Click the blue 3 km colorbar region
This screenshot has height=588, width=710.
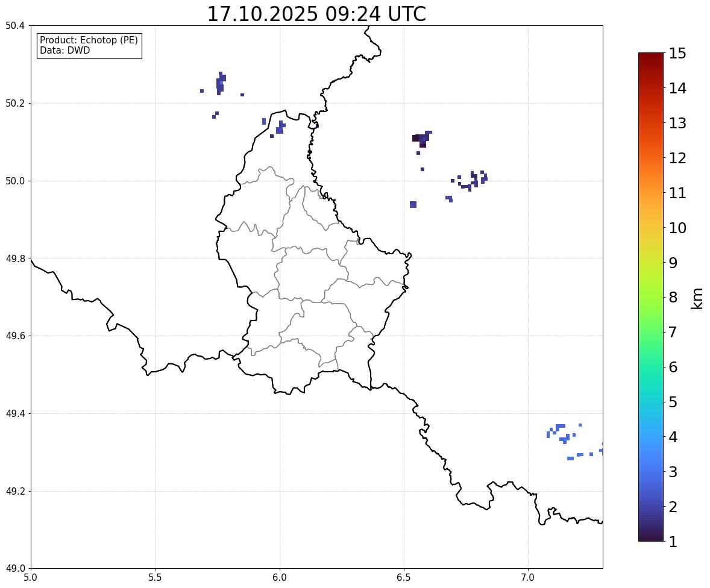click(651, 472)
